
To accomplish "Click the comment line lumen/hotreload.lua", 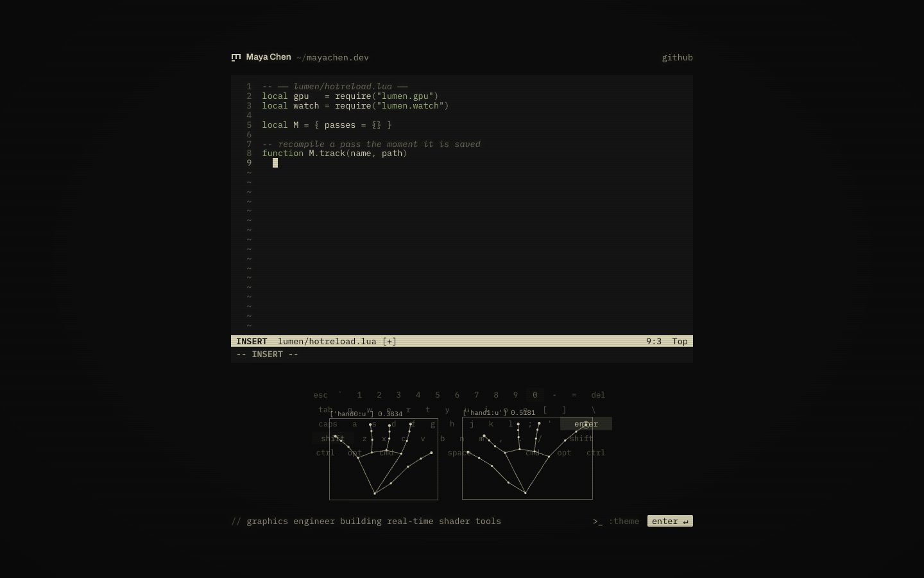I will click(335, 86).
